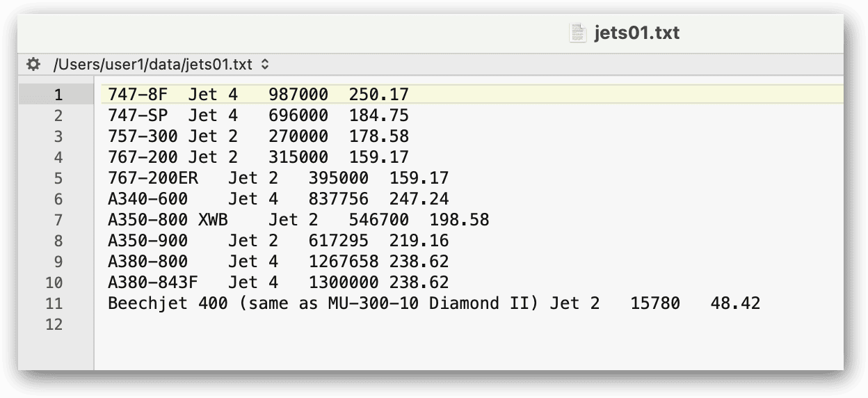Viewport: 868px width, 398px height.
Task: Select line number 12 in the gutter
Action: coord(54,324)
